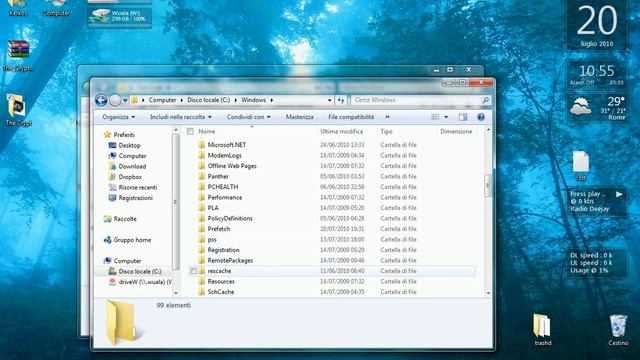Select the Offline Web Pages folder

pos(232,166)
